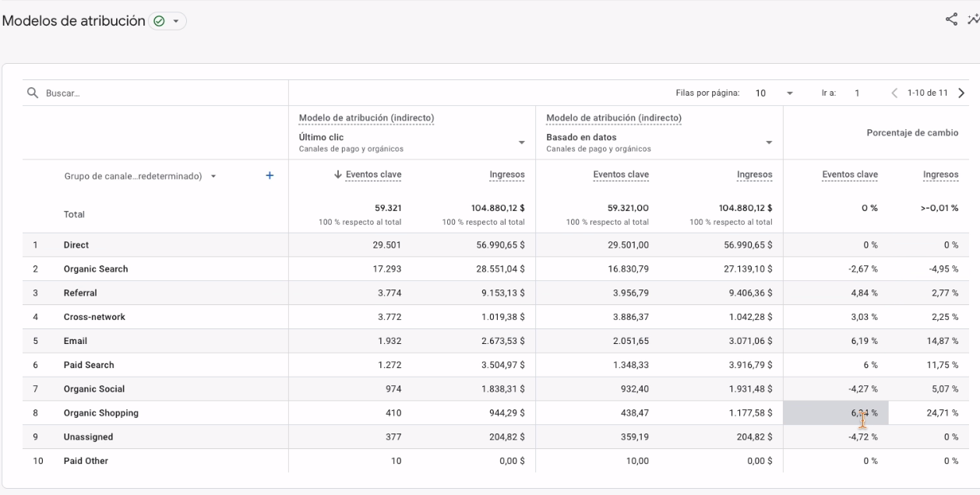This screenshot has height=495, width=980.
Task: Open the Basado en datos model dropdown
Action: [768, 142]
